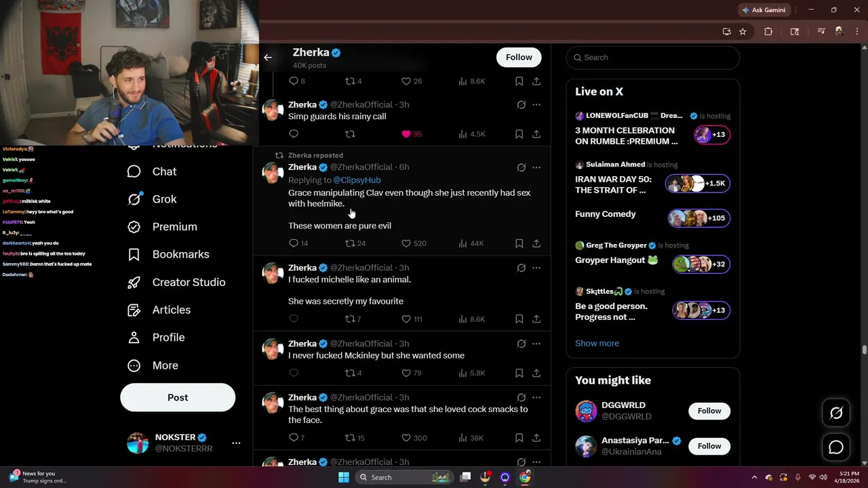
Task: Follow the Zherka profile
Action: tap(519, 58)
